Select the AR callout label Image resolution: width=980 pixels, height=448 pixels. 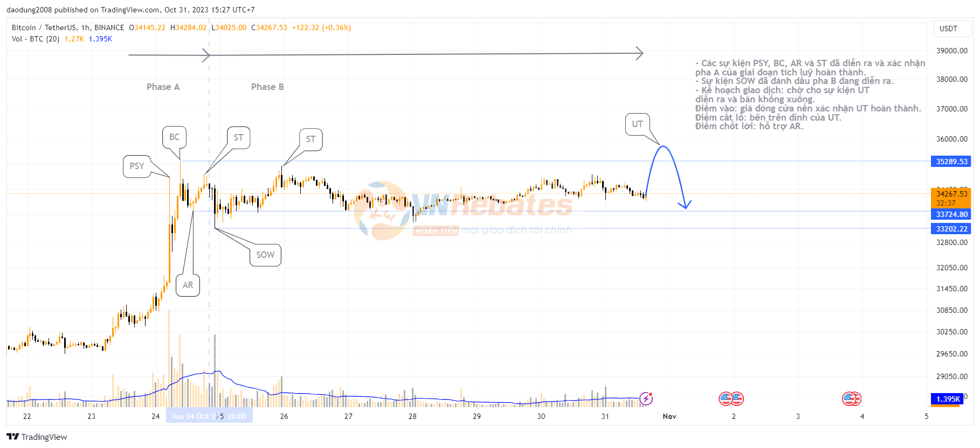(188, 285)
